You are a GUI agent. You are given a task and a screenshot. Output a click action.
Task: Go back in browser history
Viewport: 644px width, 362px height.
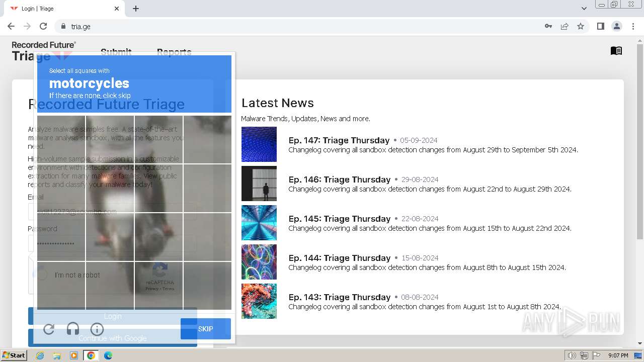[x=11, y=26]
